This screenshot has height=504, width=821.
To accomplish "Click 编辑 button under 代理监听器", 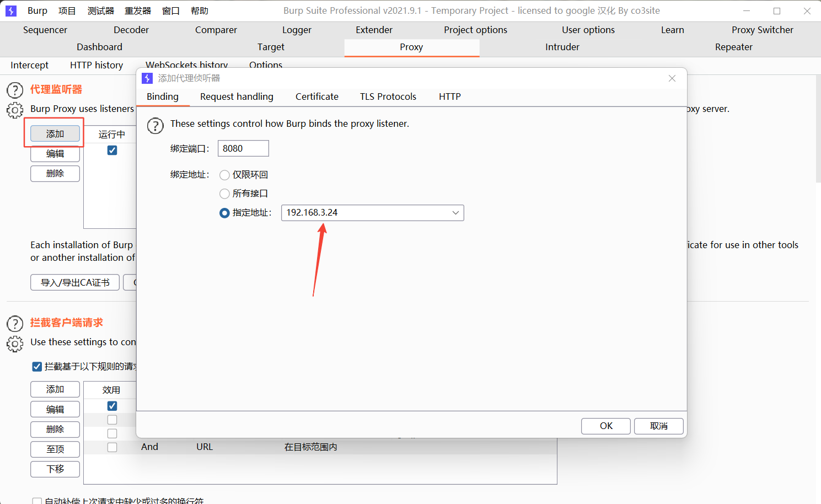I will (x=55, y=154).
